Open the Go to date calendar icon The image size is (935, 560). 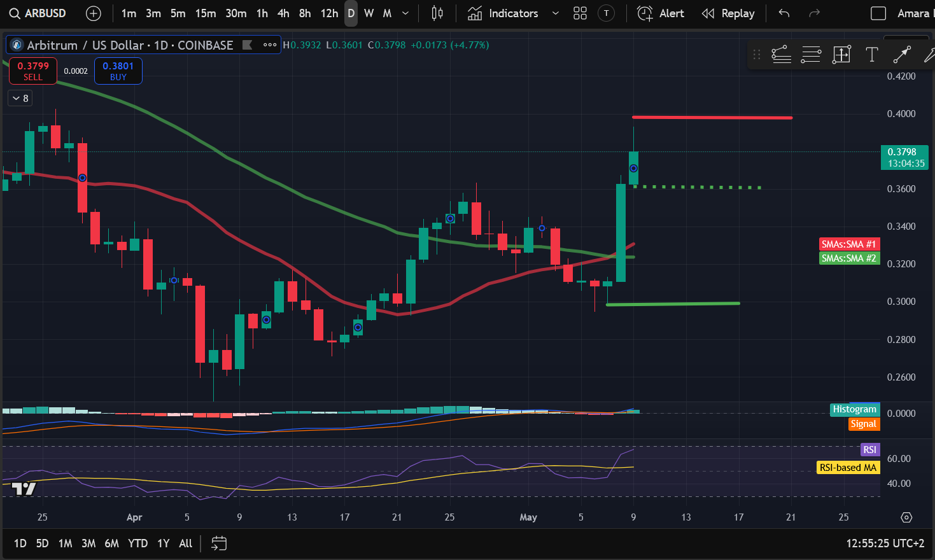click(218, 543)
